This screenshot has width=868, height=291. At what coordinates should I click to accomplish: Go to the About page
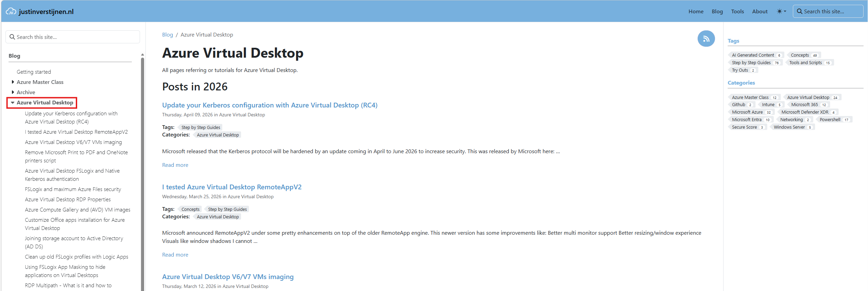pyautogui.click(x=759, y=11)
